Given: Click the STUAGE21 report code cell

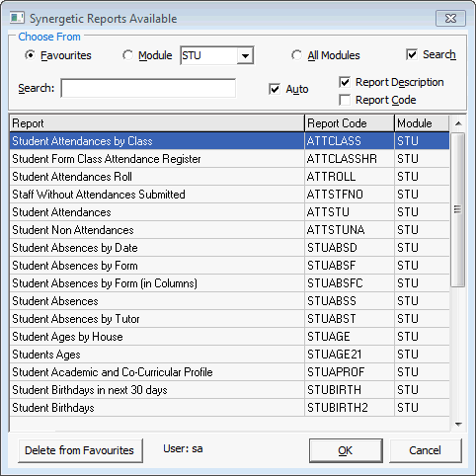Looking at the screenshot, I should (x=350, y=355).
